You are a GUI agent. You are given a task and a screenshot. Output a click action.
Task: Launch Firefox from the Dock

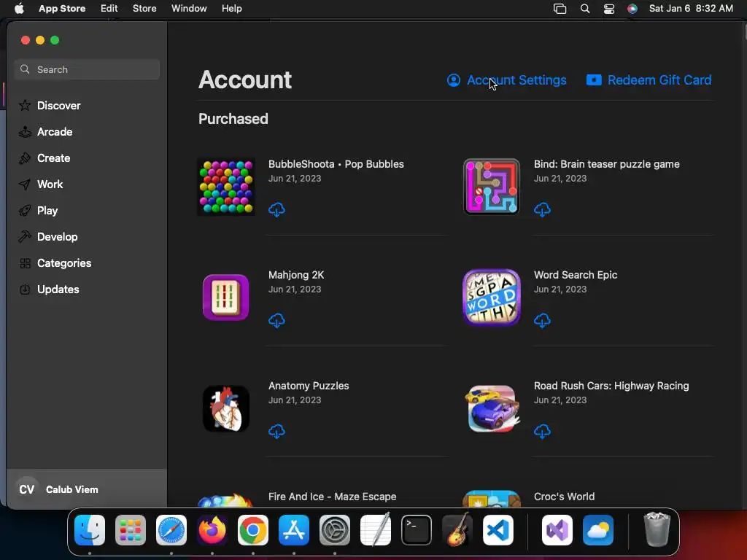coord(212,530)
